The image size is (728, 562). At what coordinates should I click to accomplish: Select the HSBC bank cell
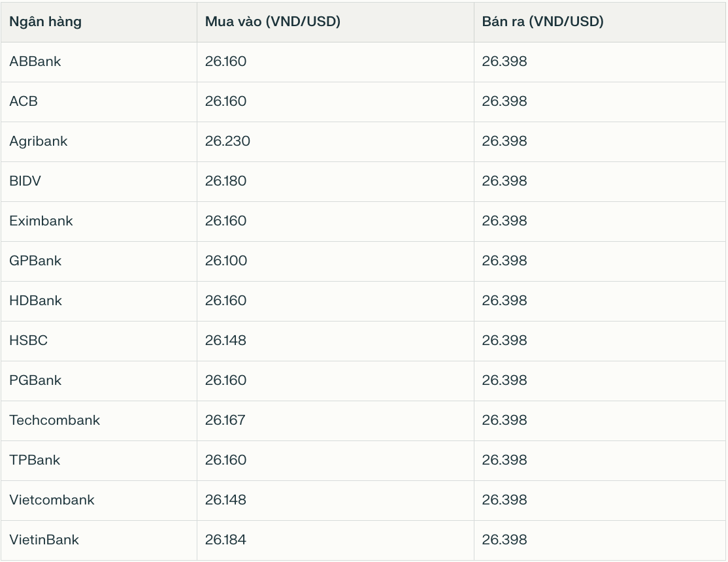(29, 340)
